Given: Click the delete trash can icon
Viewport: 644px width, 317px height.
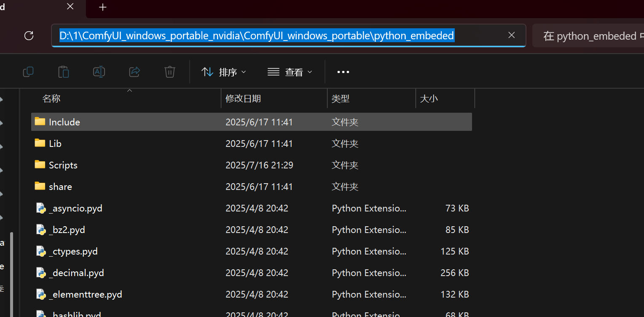Looking at the screenshot, I should click(170, 72).
